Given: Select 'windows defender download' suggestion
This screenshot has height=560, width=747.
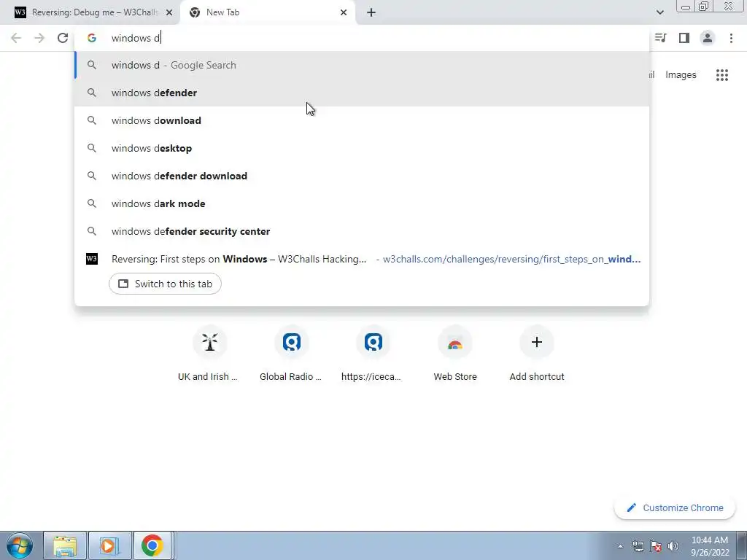Looking at the screenshot, I should [x=362, y=176].
